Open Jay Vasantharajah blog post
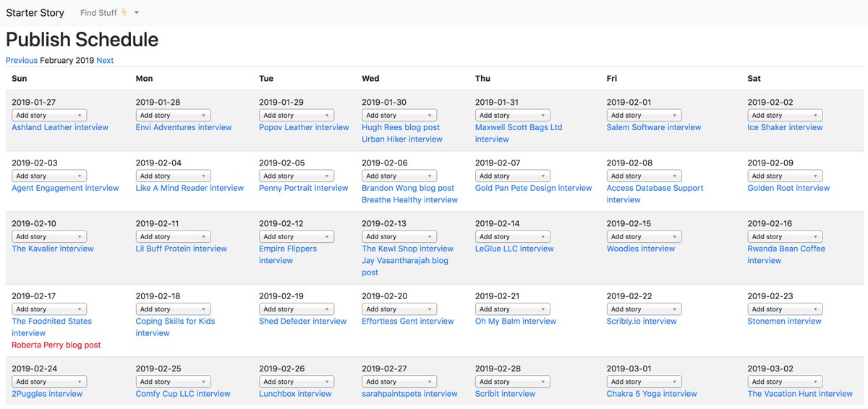 pyautogui.click(x=405, y=267)
